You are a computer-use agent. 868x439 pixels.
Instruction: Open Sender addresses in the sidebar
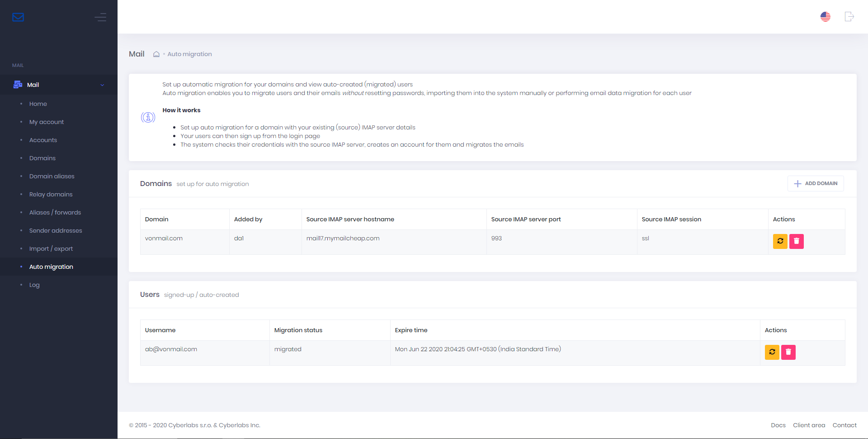[56, 230]
